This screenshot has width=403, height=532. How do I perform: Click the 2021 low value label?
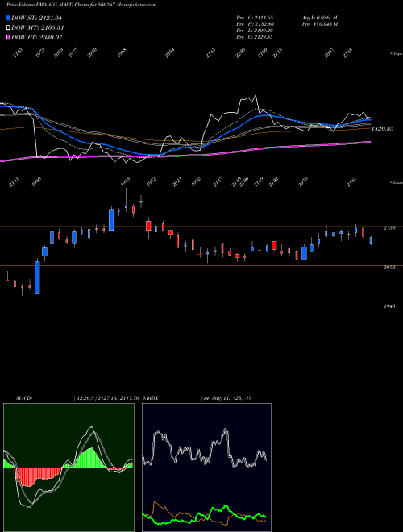point(177,182)
